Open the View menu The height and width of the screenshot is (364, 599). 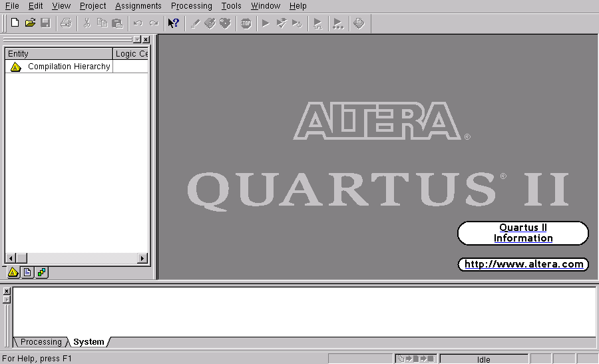point(61,6)
